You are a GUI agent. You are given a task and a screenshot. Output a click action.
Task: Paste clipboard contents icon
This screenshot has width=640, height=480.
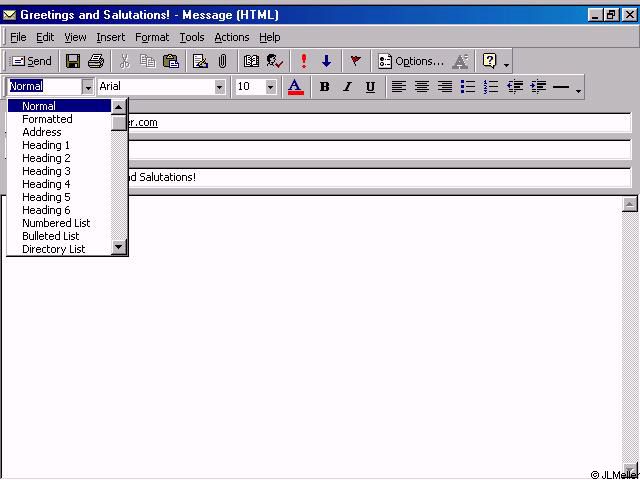[x=171, y=61]
